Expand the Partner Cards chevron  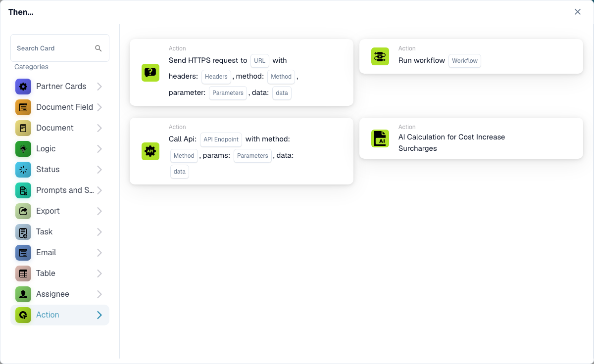tap(99, 87)
